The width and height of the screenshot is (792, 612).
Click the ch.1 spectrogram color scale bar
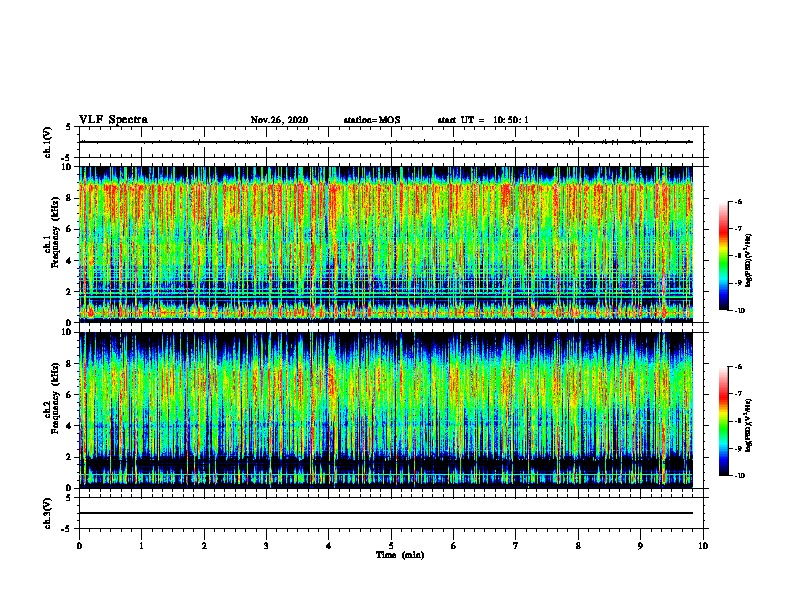pos(723,256)
